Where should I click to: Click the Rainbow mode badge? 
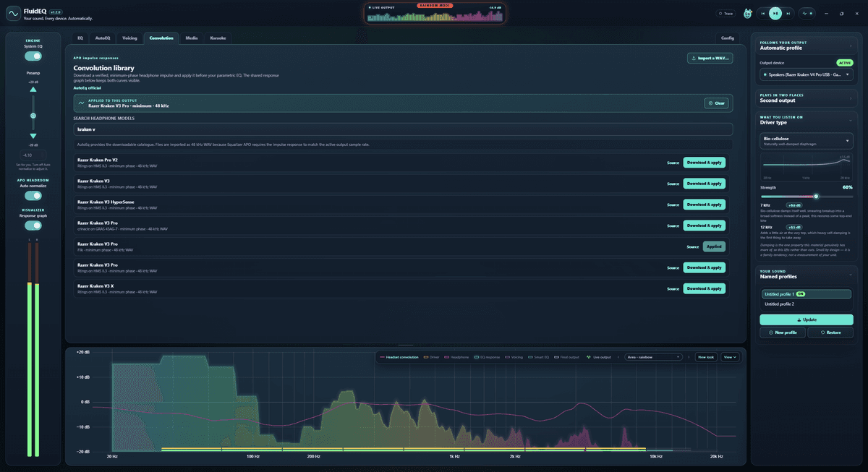click(x=434, y=5)
